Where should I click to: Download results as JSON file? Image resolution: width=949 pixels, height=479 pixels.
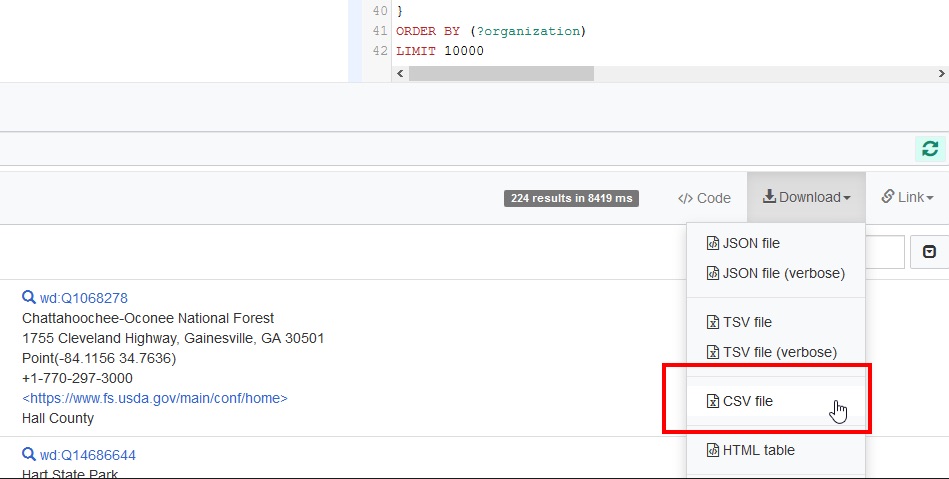[776, 243]
